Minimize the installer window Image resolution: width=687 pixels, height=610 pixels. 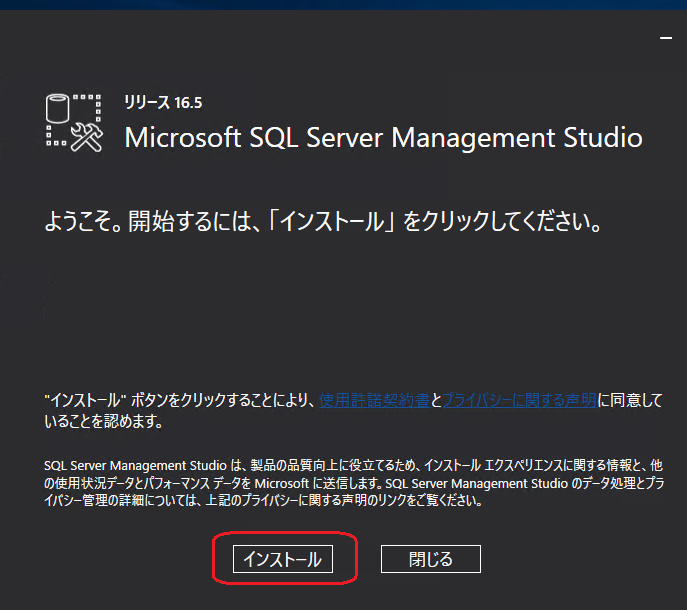(666, 38)
